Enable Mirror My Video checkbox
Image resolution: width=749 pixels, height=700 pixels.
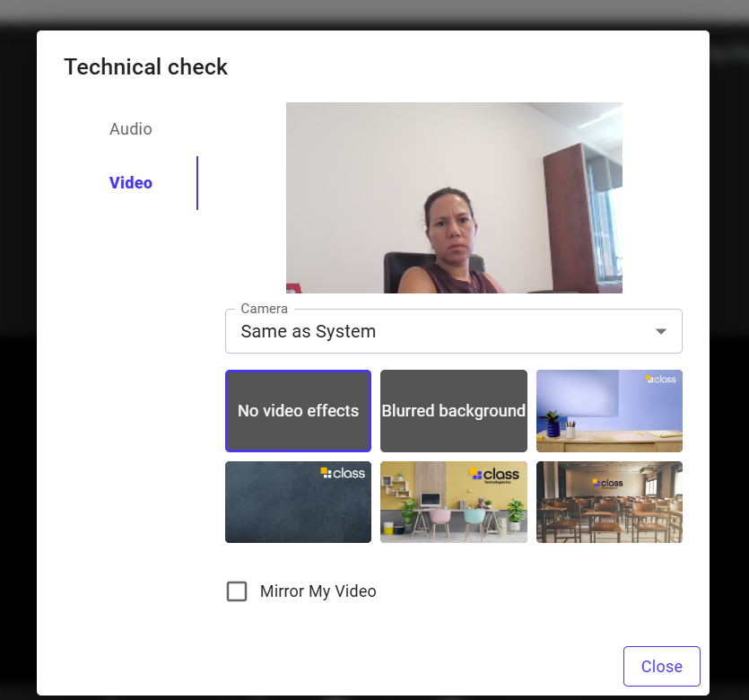point(237,591)
